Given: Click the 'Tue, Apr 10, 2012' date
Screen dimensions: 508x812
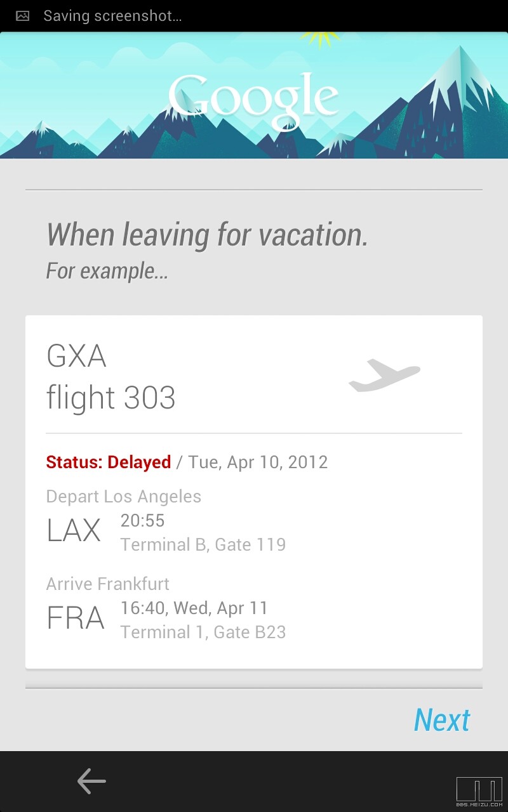Looking at the screenshot, I should [x=258, y=462].
